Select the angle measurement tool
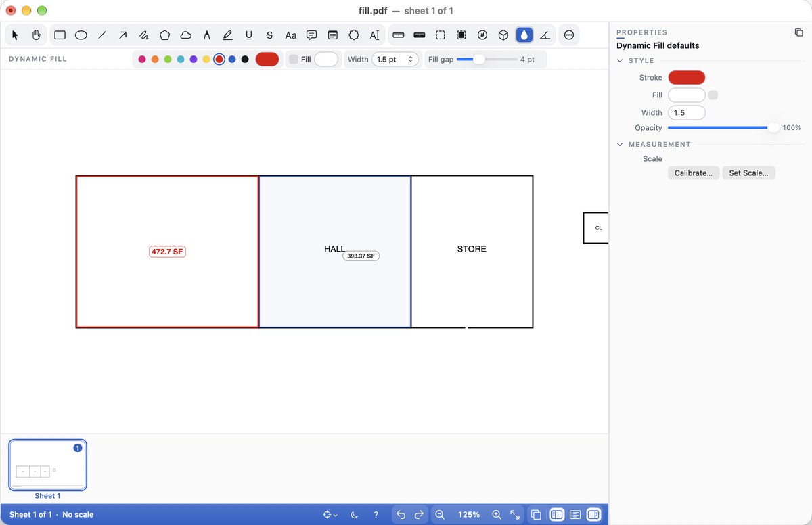The height and width of the screenshot is (525, 812). point(545,35)
